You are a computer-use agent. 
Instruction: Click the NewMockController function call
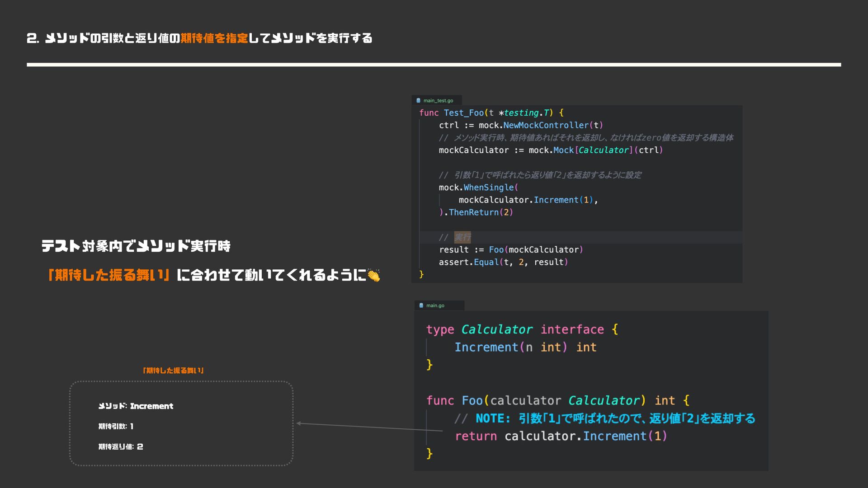pyautogui.click(x=546, y=125)
